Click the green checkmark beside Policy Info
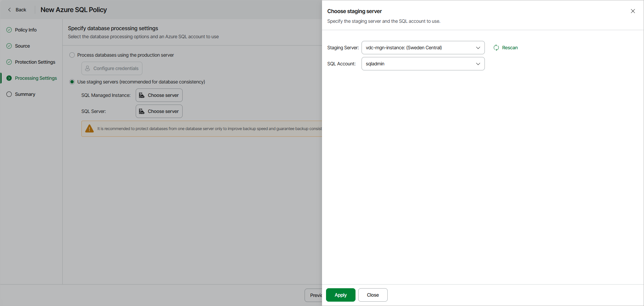This screenshot has height=306, width=644. (x=9, y=29)
